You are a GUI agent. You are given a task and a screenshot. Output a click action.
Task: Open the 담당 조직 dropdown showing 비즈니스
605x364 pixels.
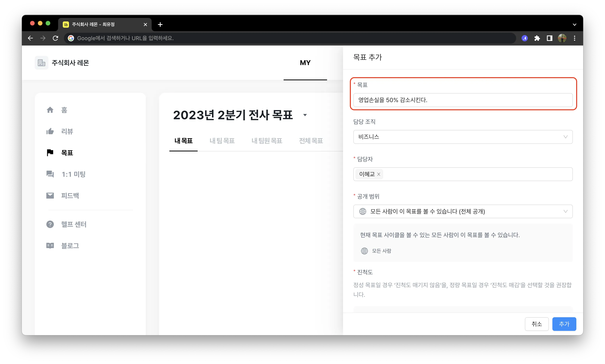[463, 137]
